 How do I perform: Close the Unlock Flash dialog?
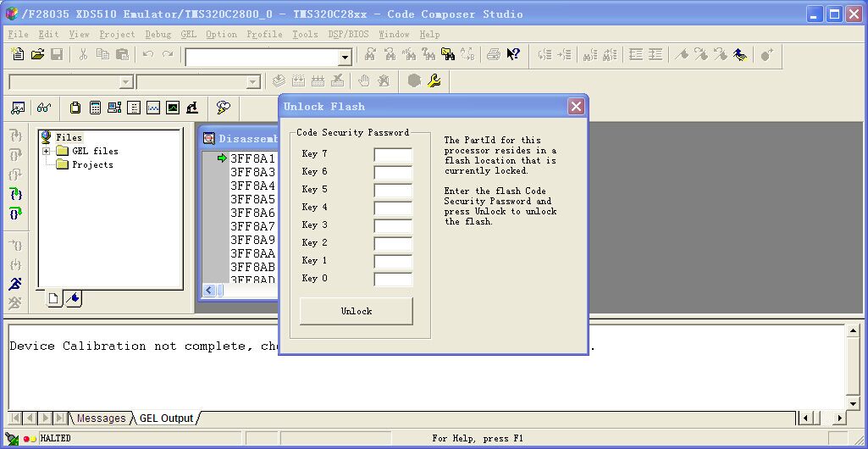click(576, 106)
